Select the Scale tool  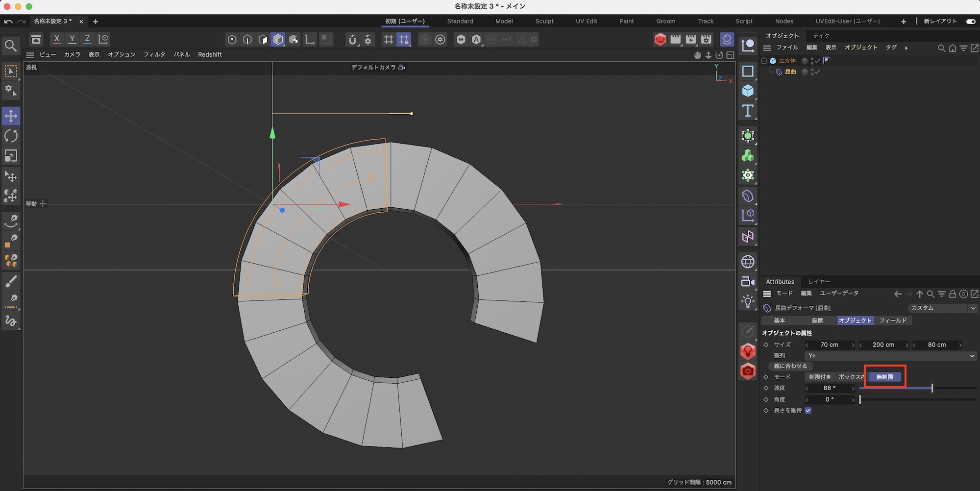point(11,156)
